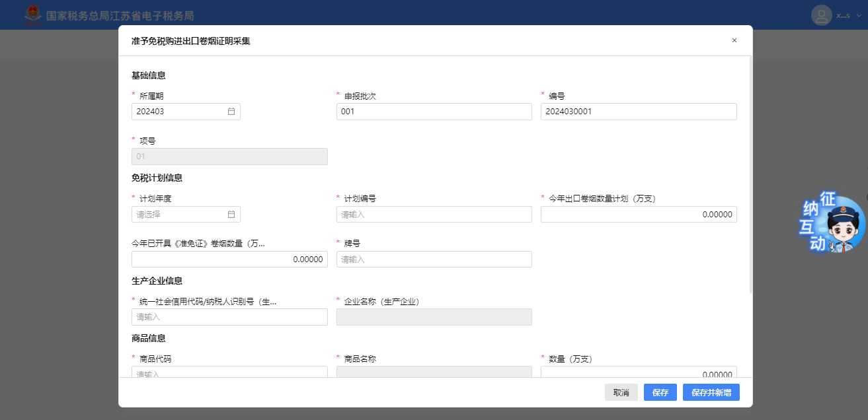Click the 保存并新增 button

[711, 392]
